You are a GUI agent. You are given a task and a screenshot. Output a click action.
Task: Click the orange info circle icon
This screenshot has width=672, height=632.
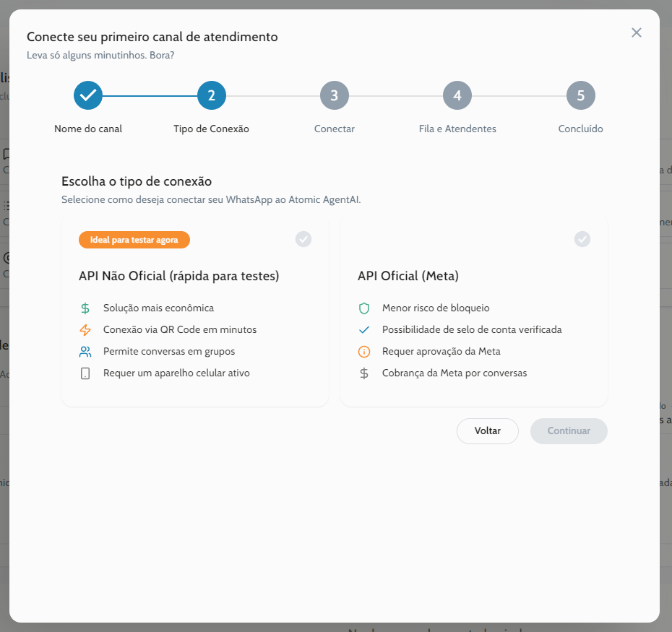pyautogui.click(x=364, y=352)
